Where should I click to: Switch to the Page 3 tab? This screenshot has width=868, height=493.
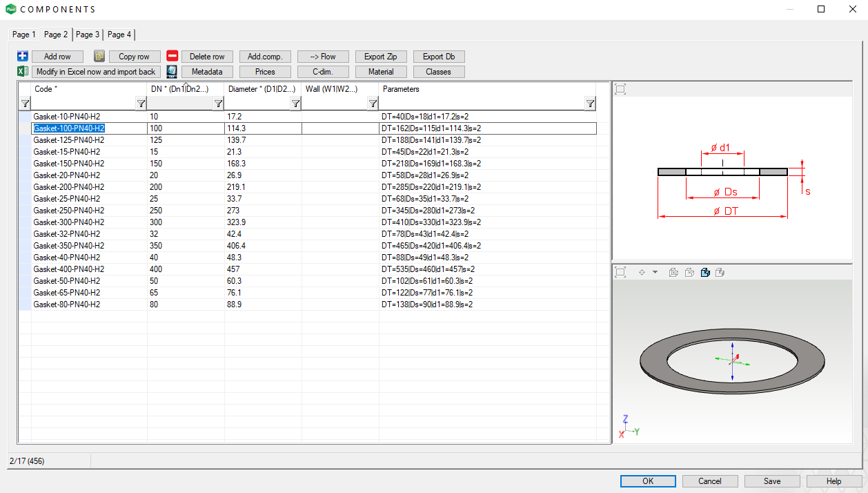(x=88, y=35)
